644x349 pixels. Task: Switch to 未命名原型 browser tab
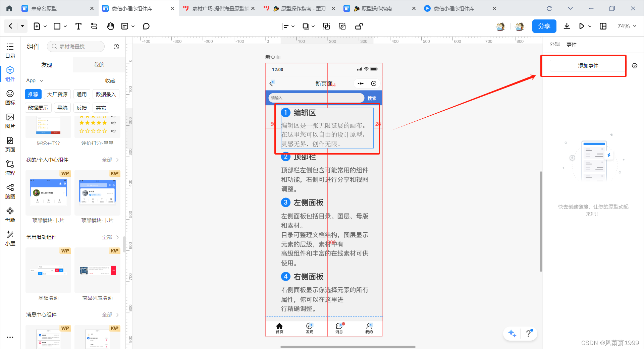tap(58, 8)
